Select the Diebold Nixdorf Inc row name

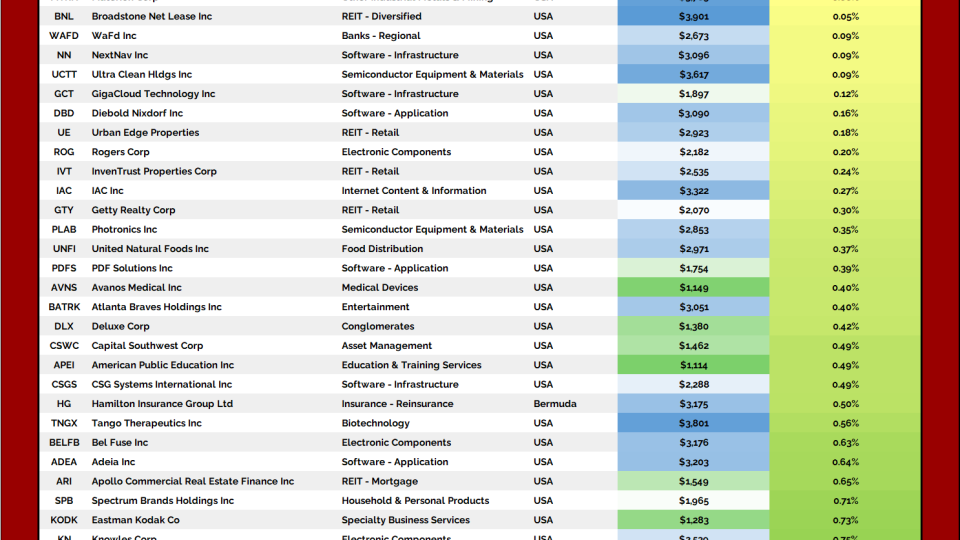pos(137,114)
